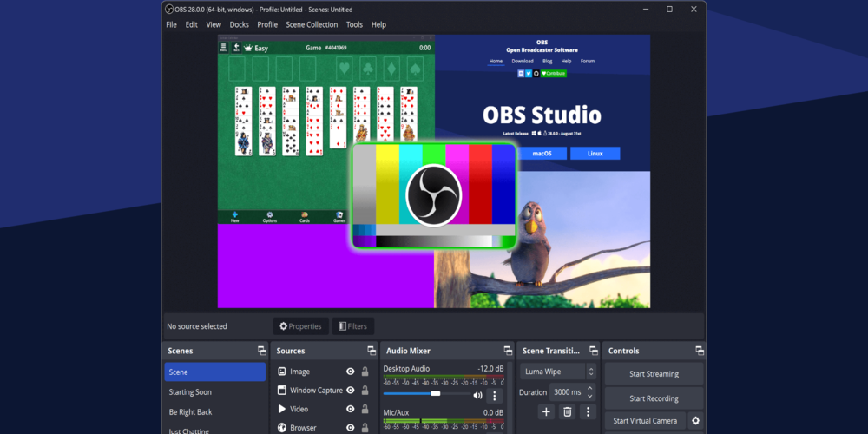Lock the Image source
868x434 pixels.
click(x=365, y=372)
